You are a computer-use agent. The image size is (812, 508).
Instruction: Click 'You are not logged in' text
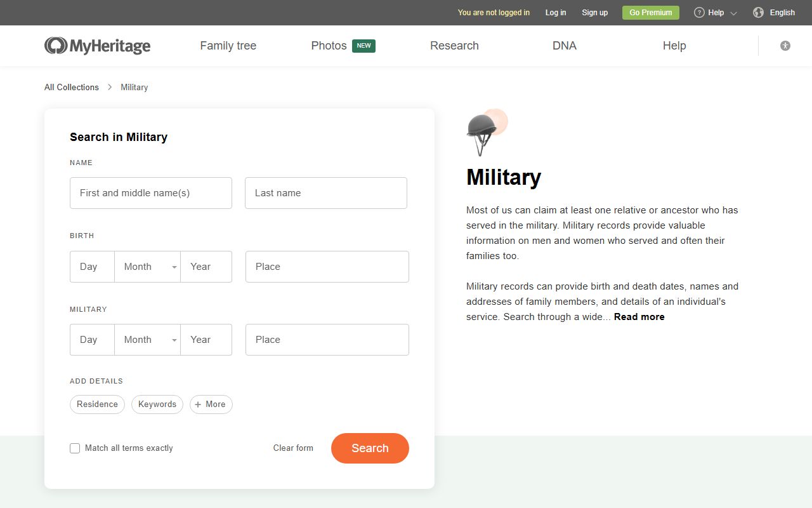click(x=494, y=13)
